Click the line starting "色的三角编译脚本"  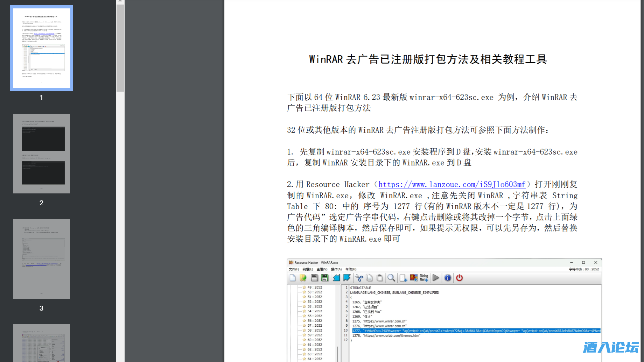click(432, 228)
